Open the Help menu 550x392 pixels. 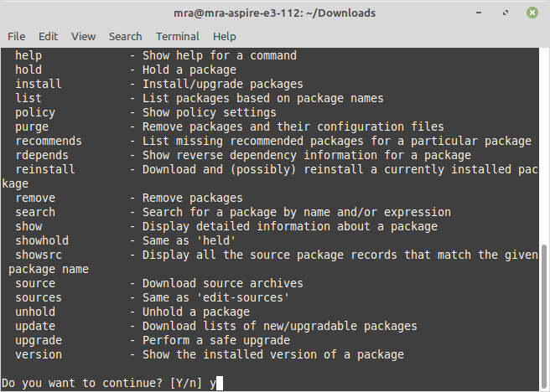click(224, 36)
